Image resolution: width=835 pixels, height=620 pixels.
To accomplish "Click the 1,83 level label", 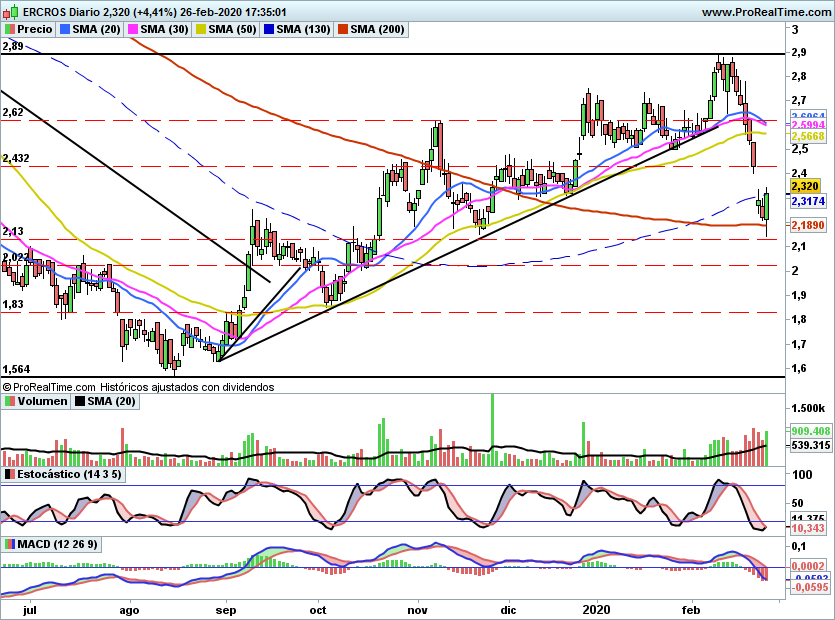I will 13,304.
